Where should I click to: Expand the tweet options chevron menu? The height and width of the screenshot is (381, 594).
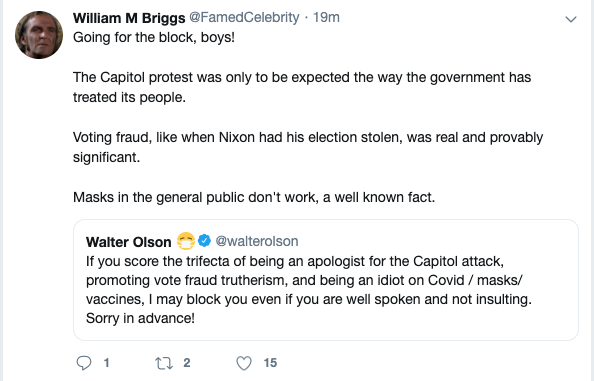(x=571, y=19)
